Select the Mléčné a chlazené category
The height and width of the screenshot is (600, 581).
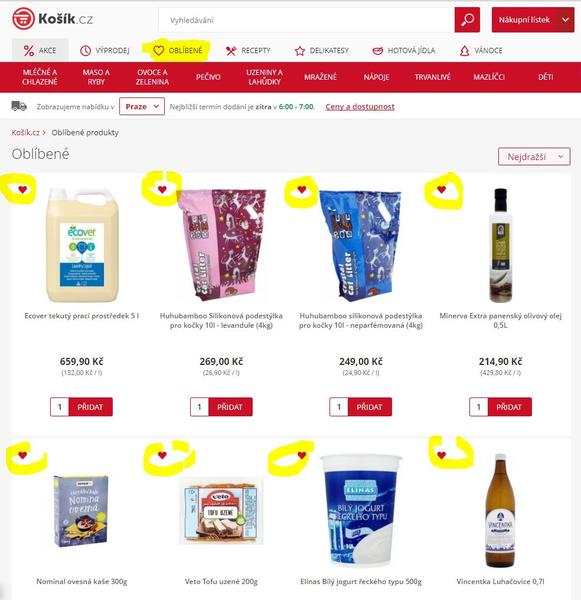point(40,77)
